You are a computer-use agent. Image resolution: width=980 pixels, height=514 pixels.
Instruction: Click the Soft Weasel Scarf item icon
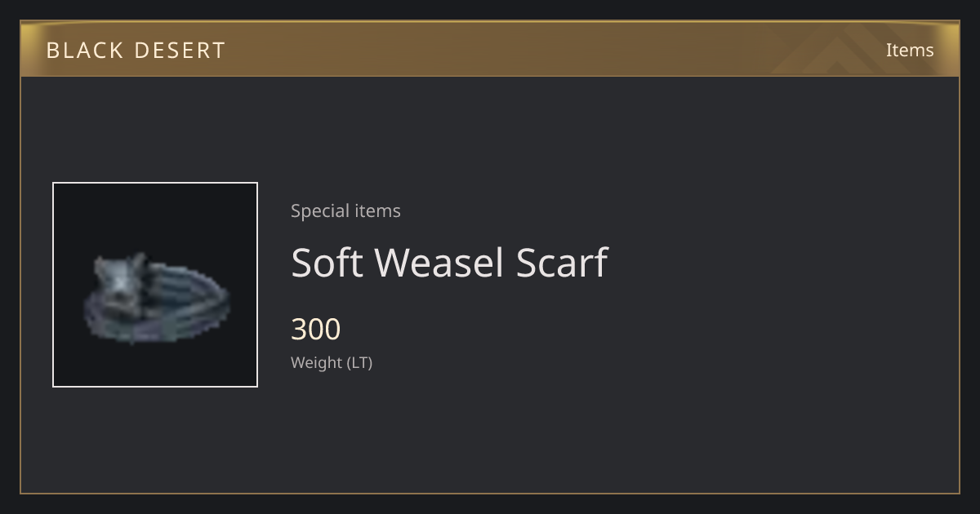pyautogui.click(x=155, y=285)
